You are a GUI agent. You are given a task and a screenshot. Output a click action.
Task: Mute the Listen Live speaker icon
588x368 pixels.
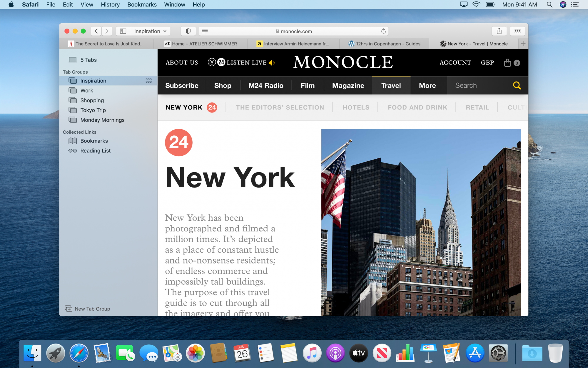pos(272,63)
